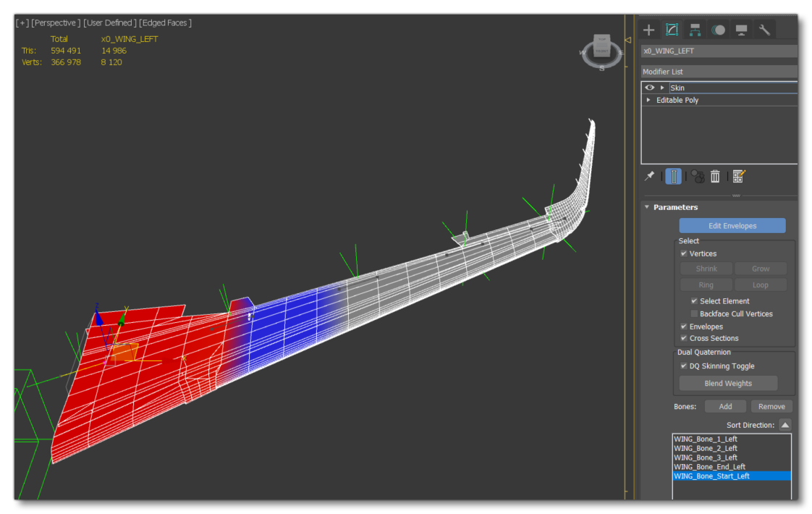Open the Hierarchy panel tab

tap(695, 30)
